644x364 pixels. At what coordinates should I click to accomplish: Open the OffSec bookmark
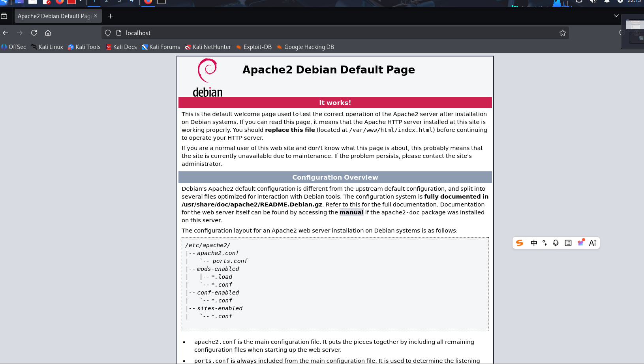click(13, 47)
